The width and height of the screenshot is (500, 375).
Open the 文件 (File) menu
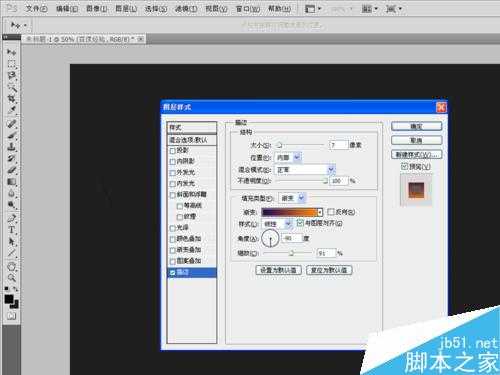[x=37, y=8]
